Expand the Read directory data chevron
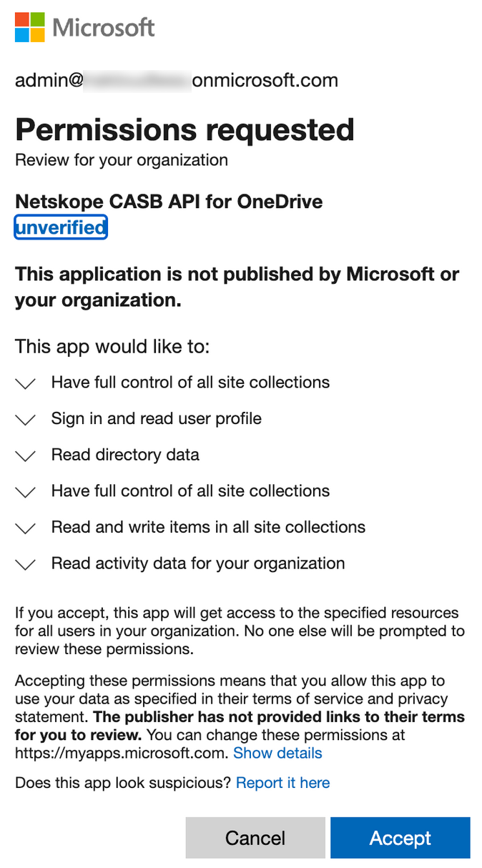Viewport: 482px width, 868px height. (26, 456)
